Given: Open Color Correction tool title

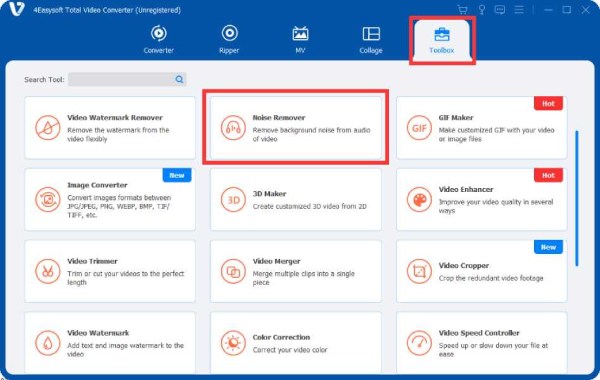Looking at the screenshot, I should (281, 337).
